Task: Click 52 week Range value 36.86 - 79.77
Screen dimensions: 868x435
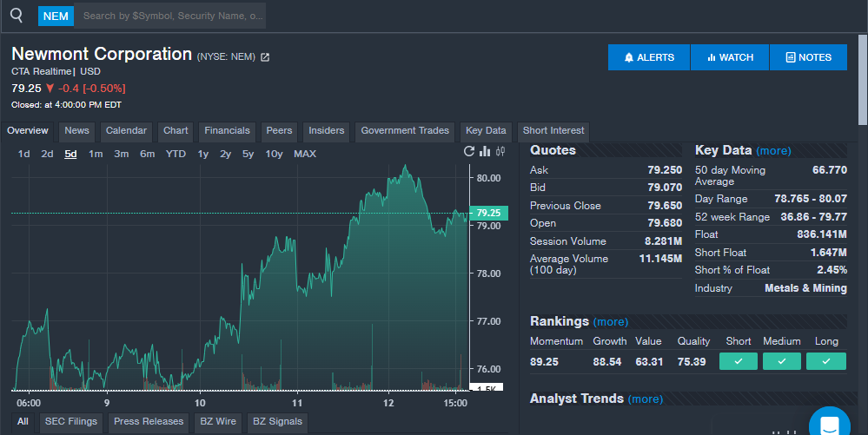Action: [814, 217]
